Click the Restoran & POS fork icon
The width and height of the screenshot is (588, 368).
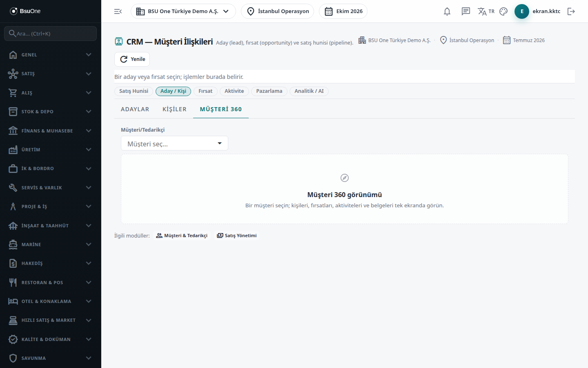point(13,283)
